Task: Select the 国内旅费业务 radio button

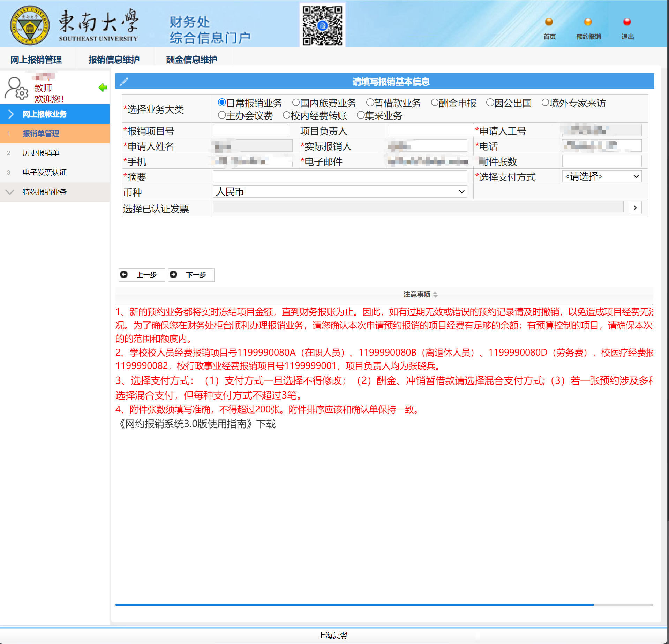Action: [x=296, y=103]
